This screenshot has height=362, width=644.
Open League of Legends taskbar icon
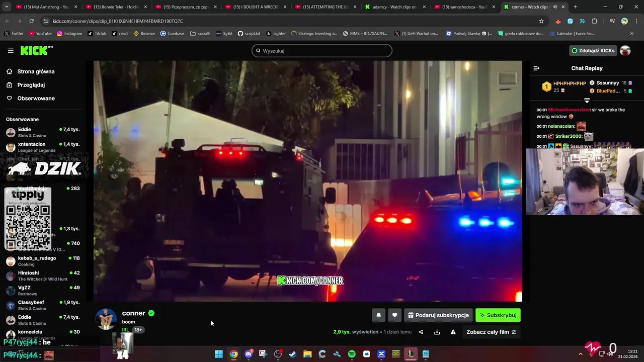411,354
